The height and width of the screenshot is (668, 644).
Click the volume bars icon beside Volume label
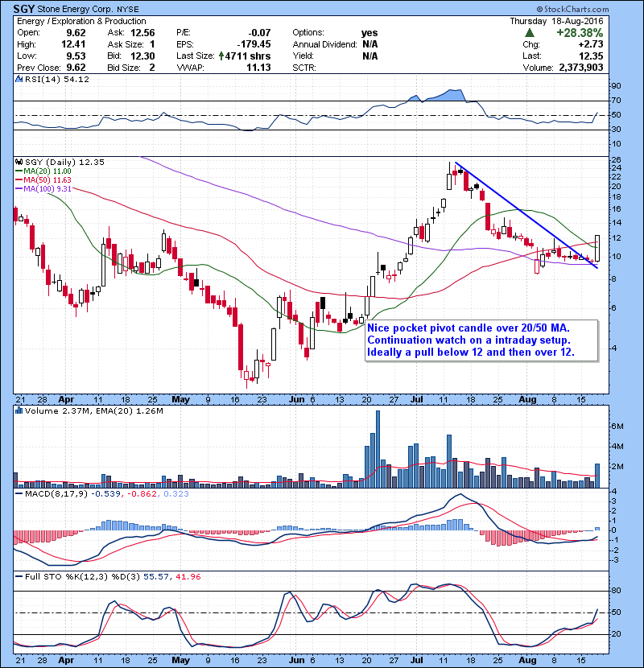coord(19,410)
